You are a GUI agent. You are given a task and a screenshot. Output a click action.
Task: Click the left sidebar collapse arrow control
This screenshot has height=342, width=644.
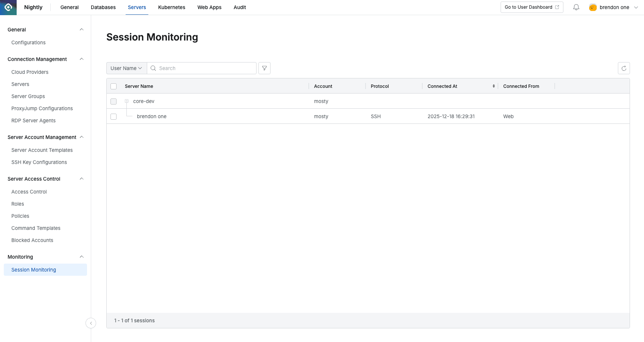[x=91, y=323]
